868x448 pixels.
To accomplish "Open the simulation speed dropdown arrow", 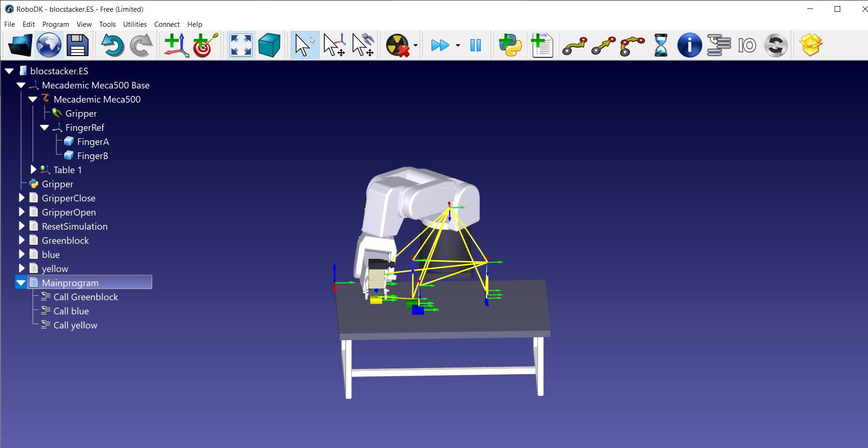I will pyautogui.click(x=458, y=46).
